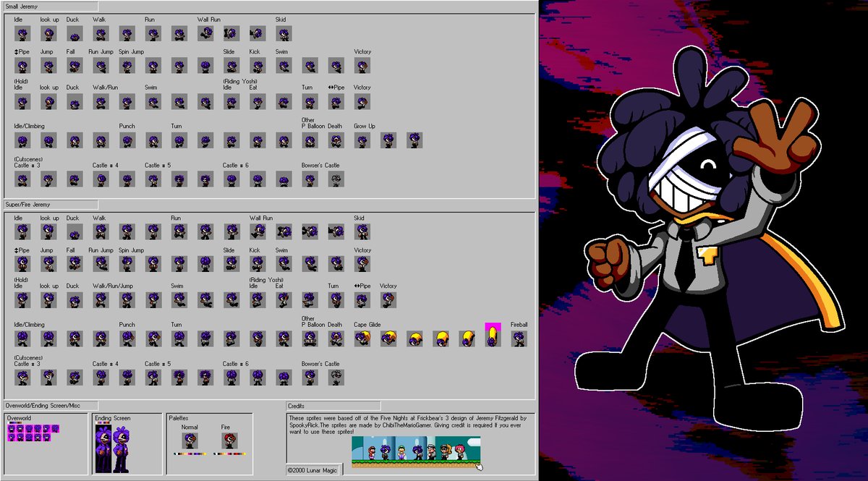Select the Fire palette Jeremy sprite
The width and height of the screenshot is (868, 481).
coord(229,440)
